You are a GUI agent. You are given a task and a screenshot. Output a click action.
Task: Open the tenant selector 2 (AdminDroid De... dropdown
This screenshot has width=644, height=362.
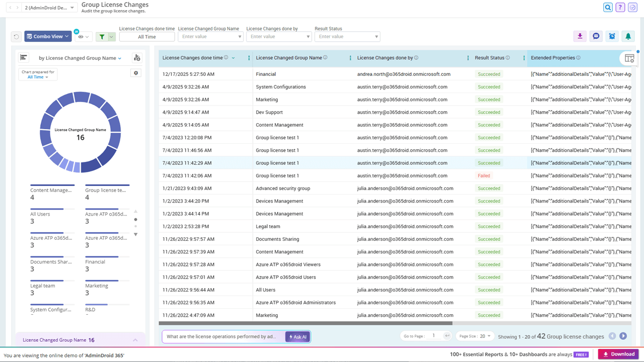[x=50, y=8]
